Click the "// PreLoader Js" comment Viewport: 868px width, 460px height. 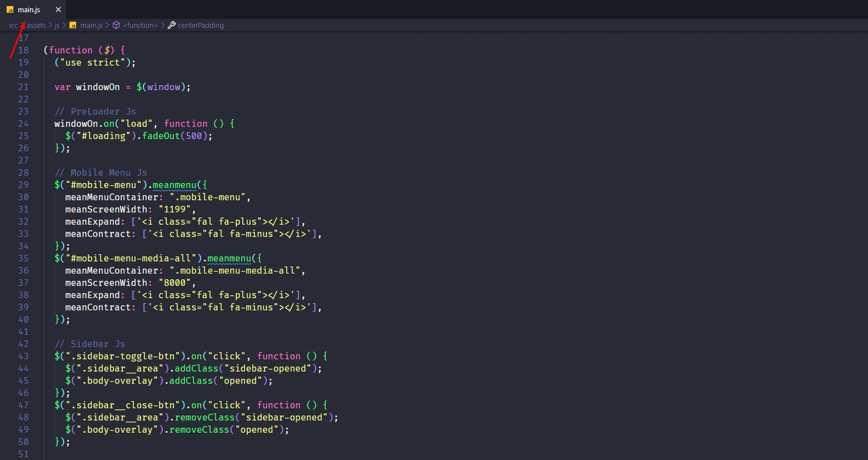95,111
